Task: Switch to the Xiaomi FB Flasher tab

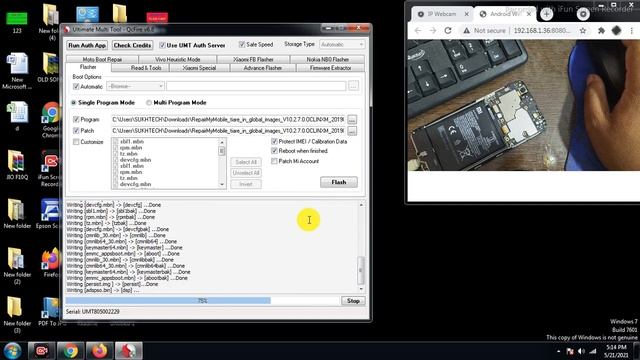Action: click(x=253, y=59)
